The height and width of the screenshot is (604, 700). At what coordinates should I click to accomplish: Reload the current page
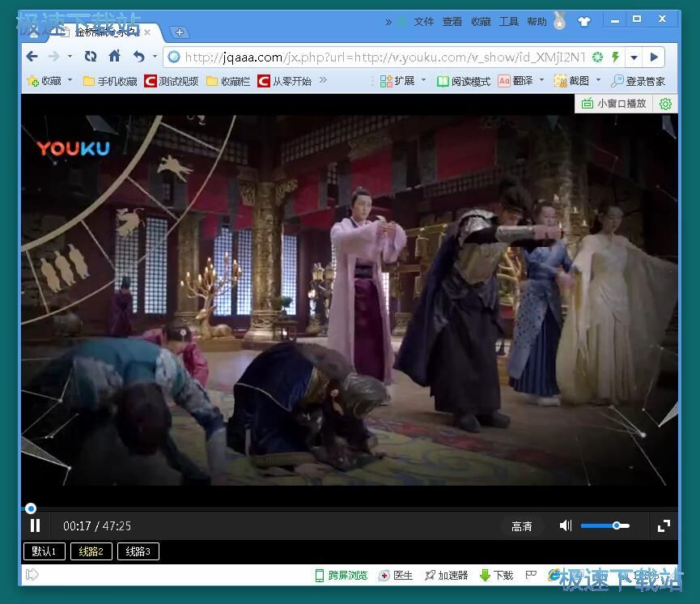91,57
